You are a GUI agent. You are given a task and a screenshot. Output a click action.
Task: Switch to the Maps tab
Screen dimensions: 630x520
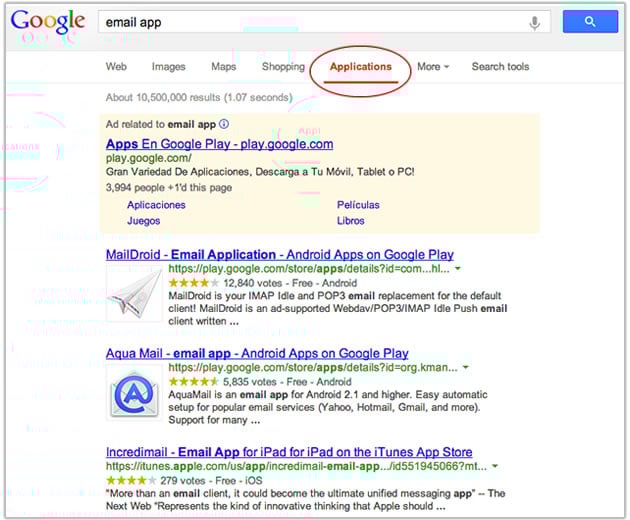click(223, 67)
